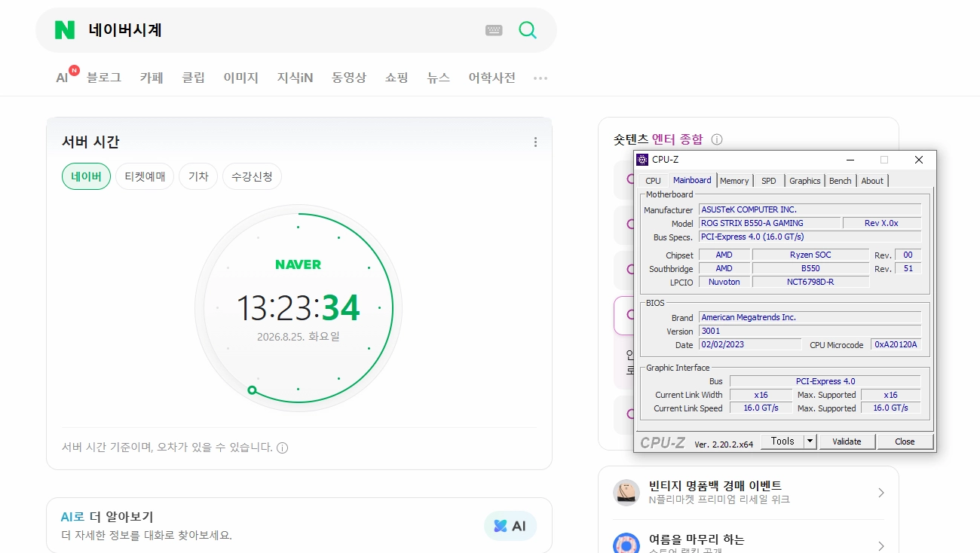Viewport: 980px width, 553px height.
Task: Show more search categories with the ellipsis icon
Action: (541, 78)
